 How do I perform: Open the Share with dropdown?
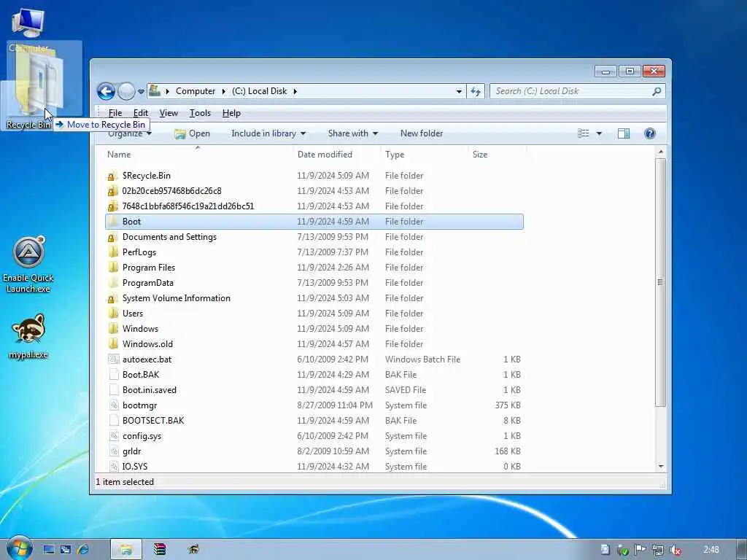[353, 134]
